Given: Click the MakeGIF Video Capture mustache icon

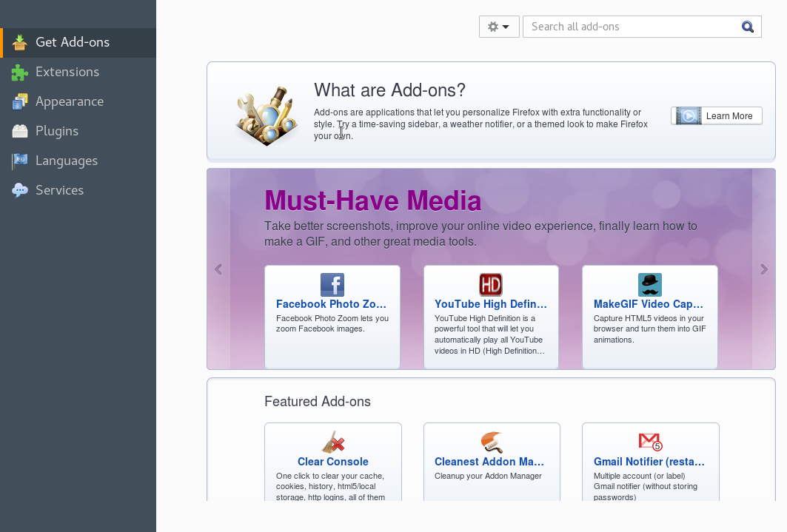Looking at the screenshot, I should pyautogui.click(x=649, y=285).
